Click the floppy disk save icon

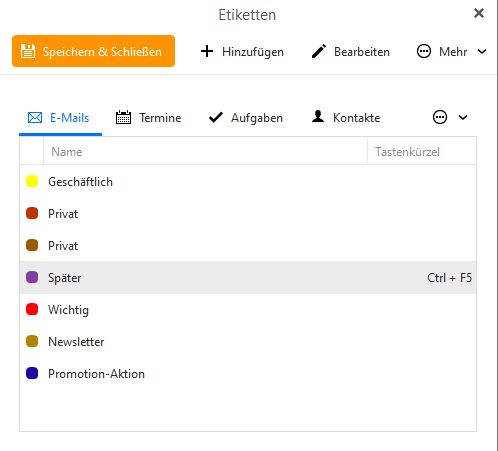coord(28,51)
